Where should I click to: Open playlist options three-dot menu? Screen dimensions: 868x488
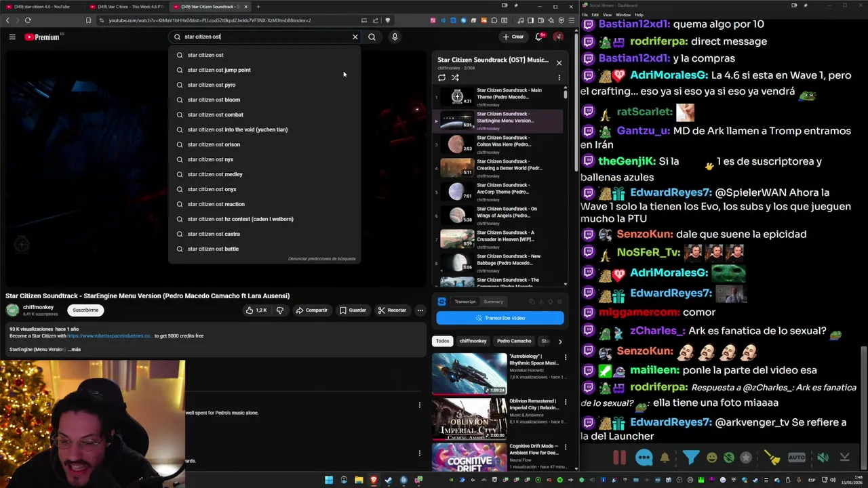559,77
